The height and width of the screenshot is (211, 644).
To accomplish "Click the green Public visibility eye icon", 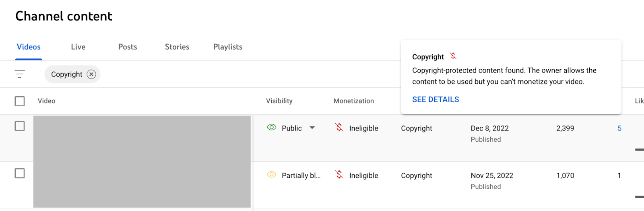I will (272, 128).
